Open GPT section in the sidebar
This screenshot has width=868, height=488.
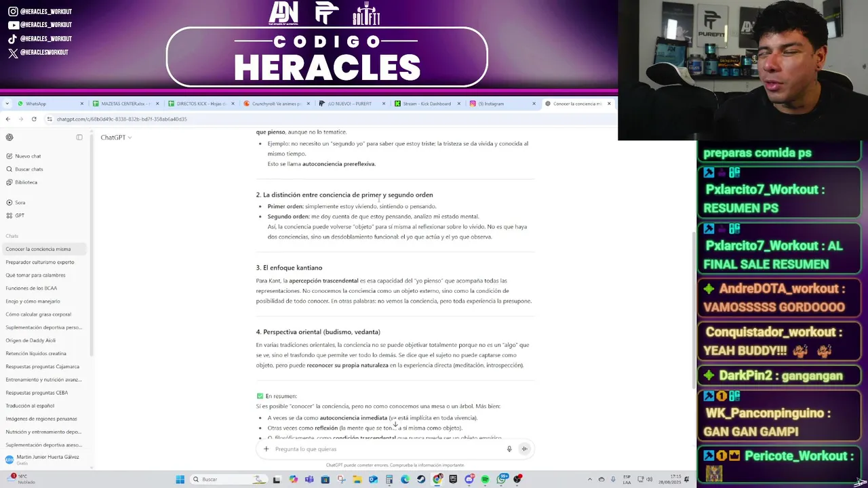tap(15, 216)
